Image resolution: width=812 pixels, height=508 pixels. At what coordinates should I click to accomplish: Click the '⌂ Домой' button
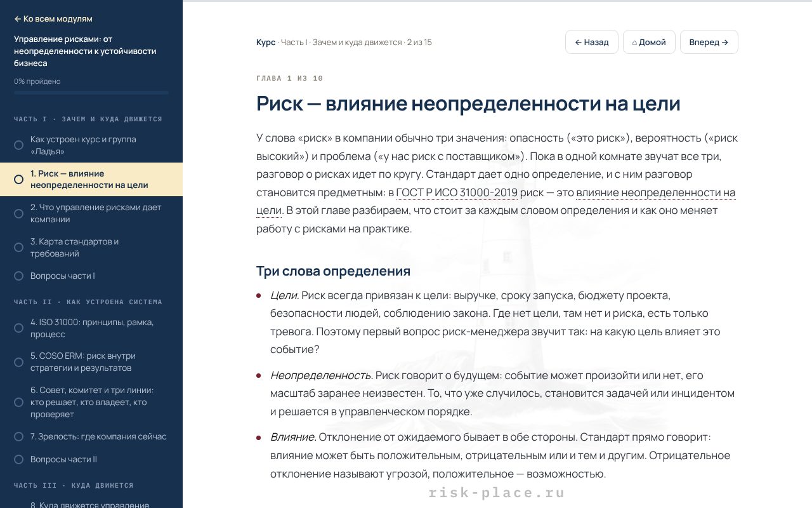(x=649, y=43)
